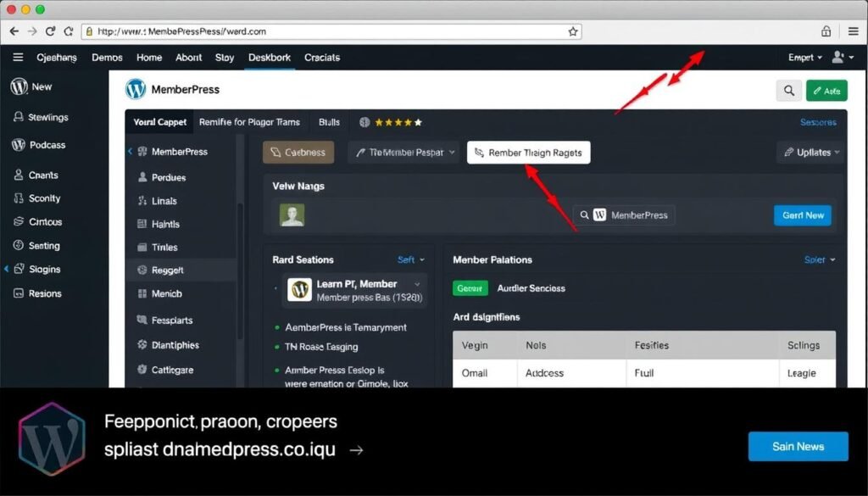Expand the Uplates dropdown on the right

810,153
